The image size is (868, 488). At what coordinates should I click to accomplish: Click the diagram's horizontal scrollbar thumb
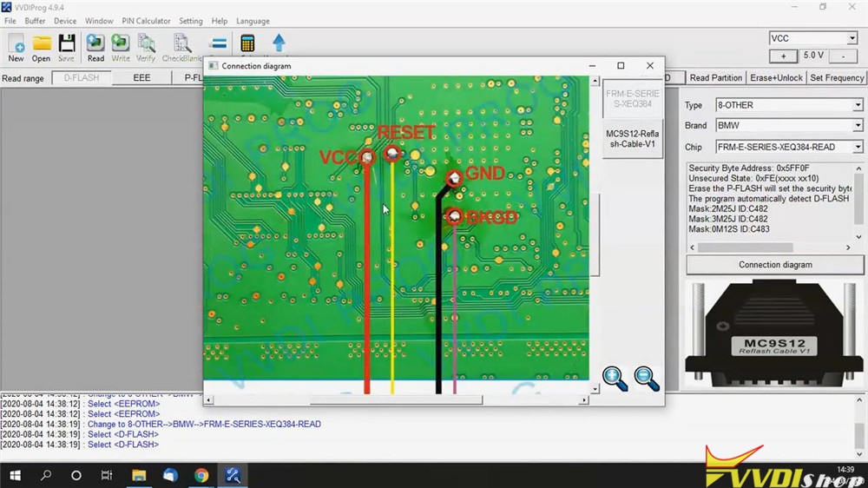tap(396, 400)
